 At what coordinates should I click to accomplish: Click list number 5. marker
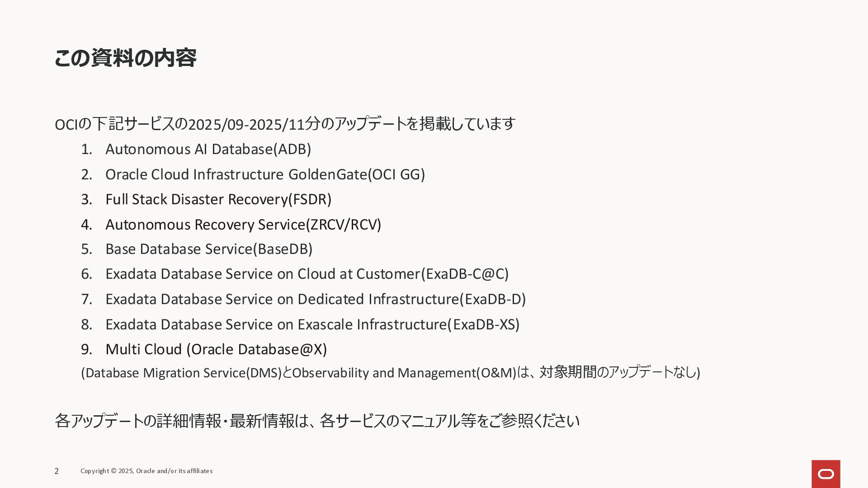(x=86, y=249)
